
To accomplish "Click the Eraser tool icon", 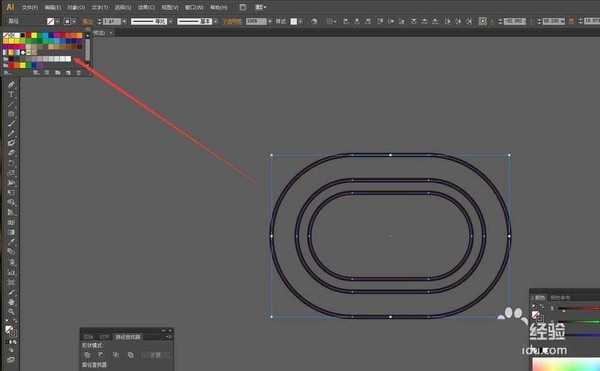I will pos(11,153).
